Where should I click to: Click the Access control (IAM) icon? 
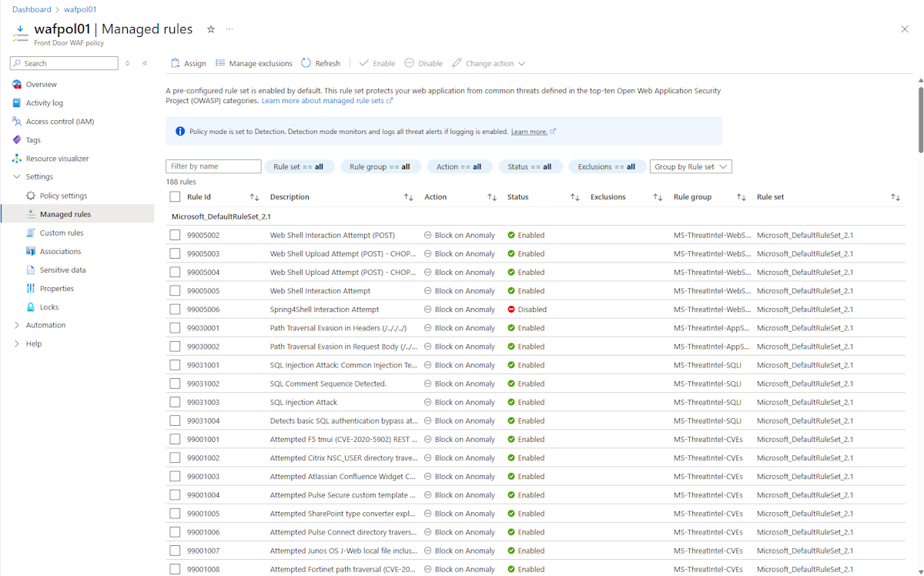point(17,122)
